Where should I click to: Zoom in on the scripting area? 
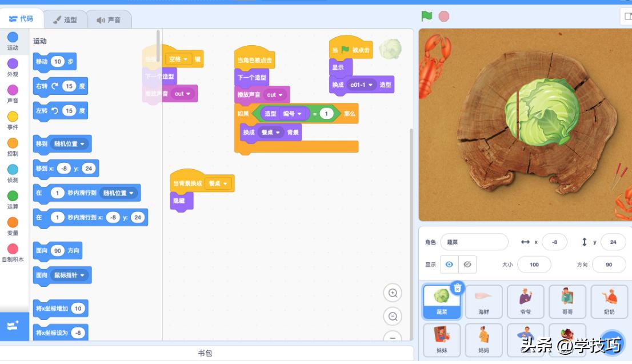[x=391, y=293]
